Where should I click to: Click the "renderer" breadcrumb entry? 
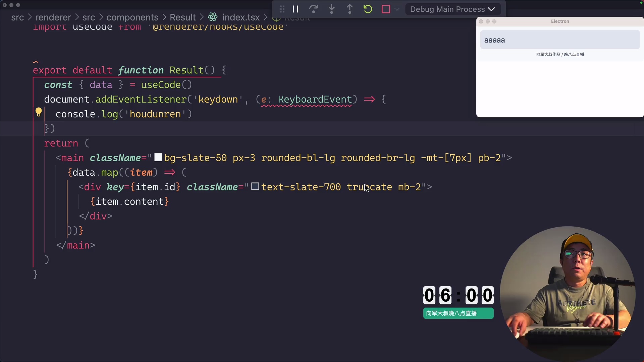click(53, 17)
